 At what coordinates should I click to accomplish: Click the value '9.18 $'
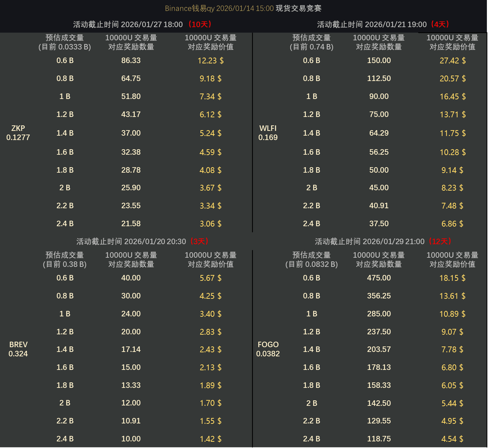click(210, 79)
